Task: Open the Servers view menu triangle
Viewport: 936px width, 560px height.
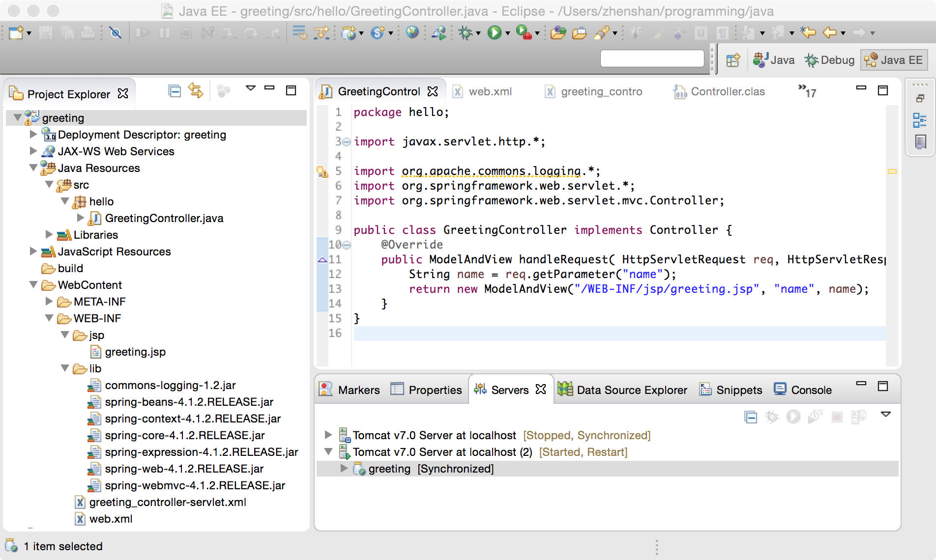Action: coord(886,415)
